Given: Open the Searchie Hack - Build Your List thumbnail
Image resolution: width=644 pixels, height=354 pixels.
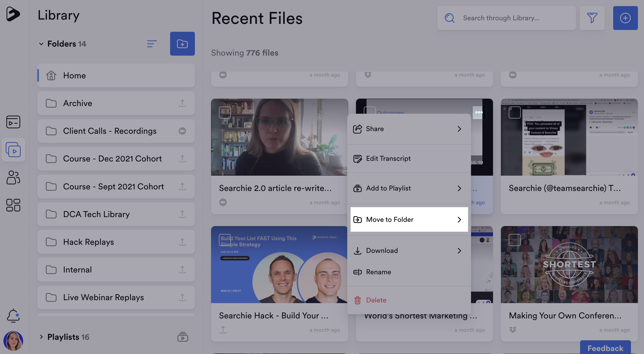Looking at the screenshot, I should pyautogui.click(x=279, y=265).
